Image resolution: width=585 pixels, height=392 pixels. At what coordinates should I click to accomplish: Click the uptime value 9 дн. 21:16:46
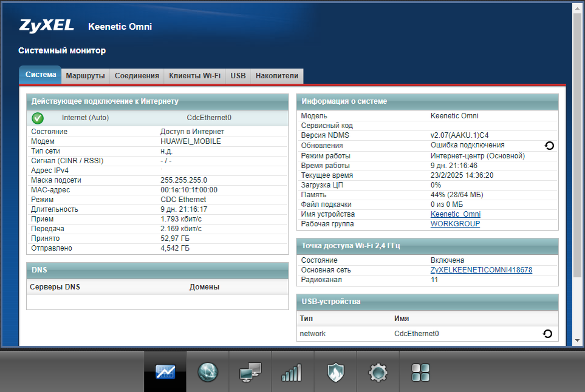[x=454, y=166]
